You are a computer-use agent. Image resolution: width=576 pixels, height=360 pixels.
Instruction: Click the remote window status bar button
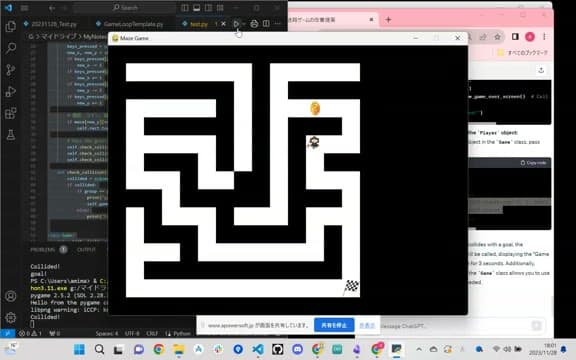coord(7,334)
